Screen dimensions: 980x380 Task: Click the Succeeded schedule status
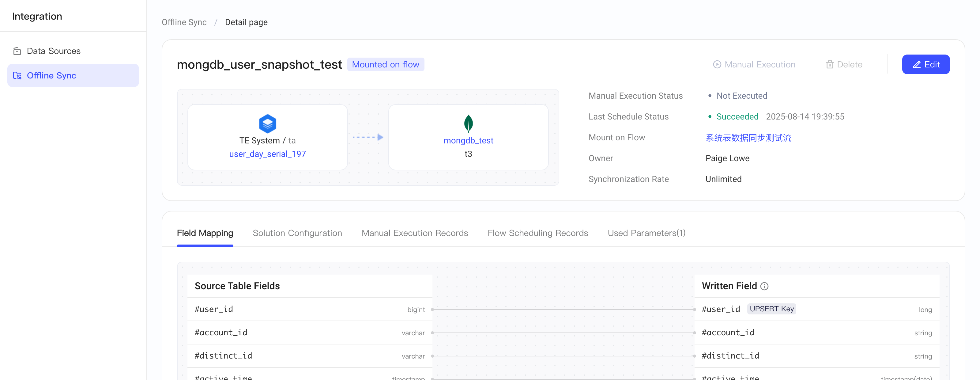point(737,116)
